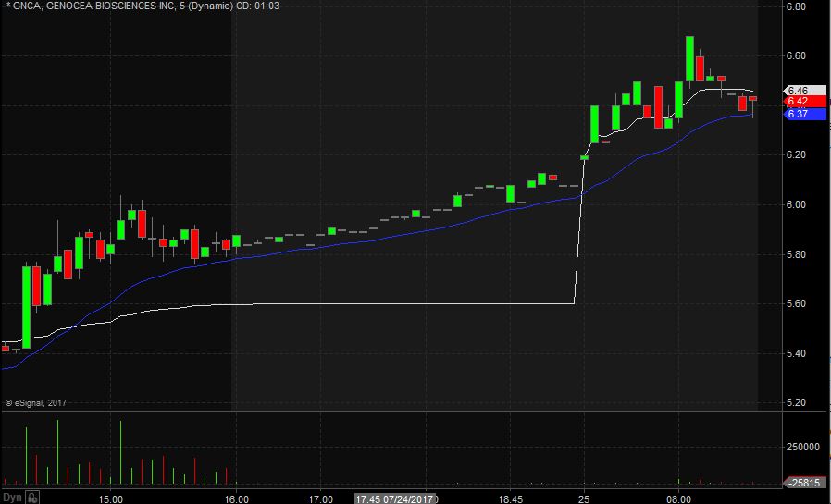Click the 6.80 price axis label
Viewport: 831px width, 504px height.
[796, 6]
